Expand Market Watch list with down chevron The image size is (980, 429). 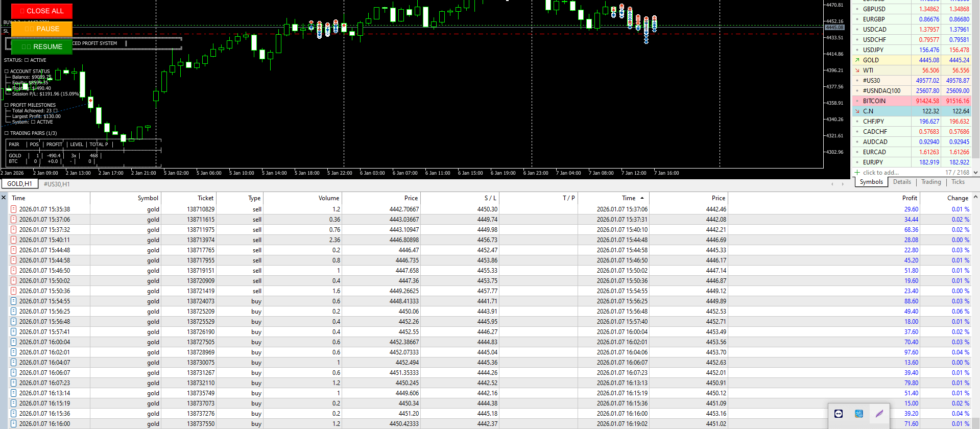(x=975, y=173)
